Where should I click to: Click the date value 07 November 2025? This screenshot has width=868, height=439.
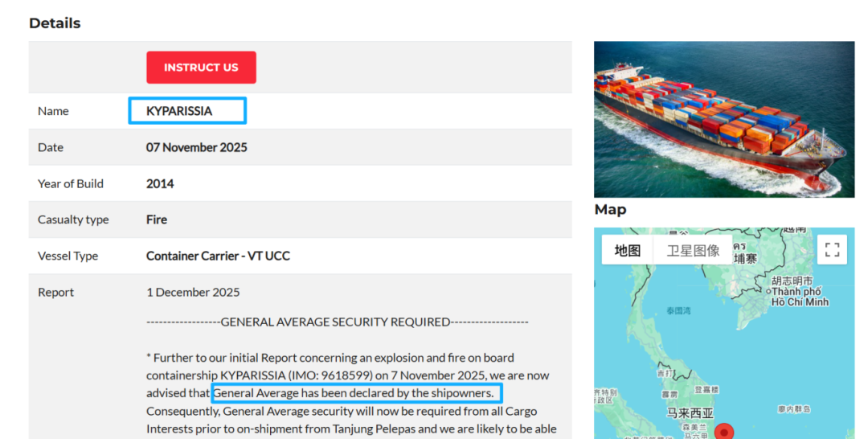coord(196,147)
